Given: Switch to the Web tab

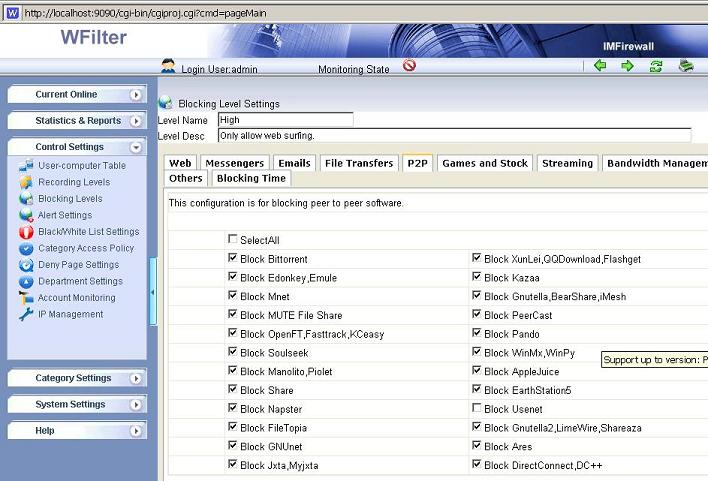Looking at the screenshot, I should pos(180,163).
